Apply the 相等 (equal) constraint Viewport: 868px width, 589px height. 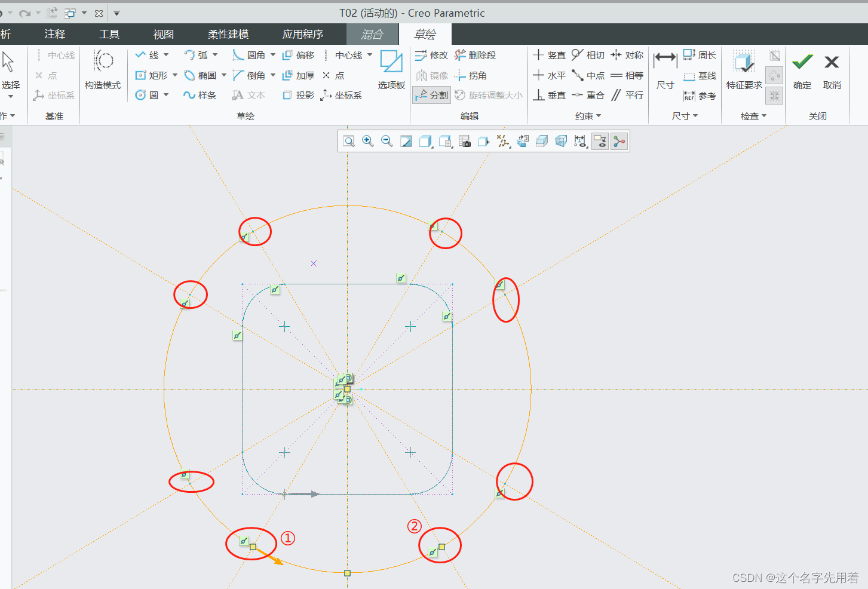coord(627,75)
